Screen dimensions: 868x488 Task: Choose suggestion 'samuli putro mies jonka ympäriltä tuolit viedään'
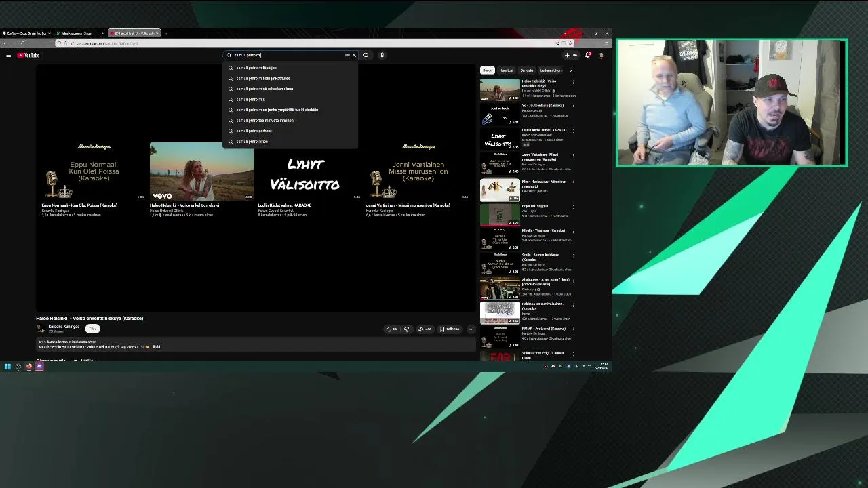(x=290, y=110)
